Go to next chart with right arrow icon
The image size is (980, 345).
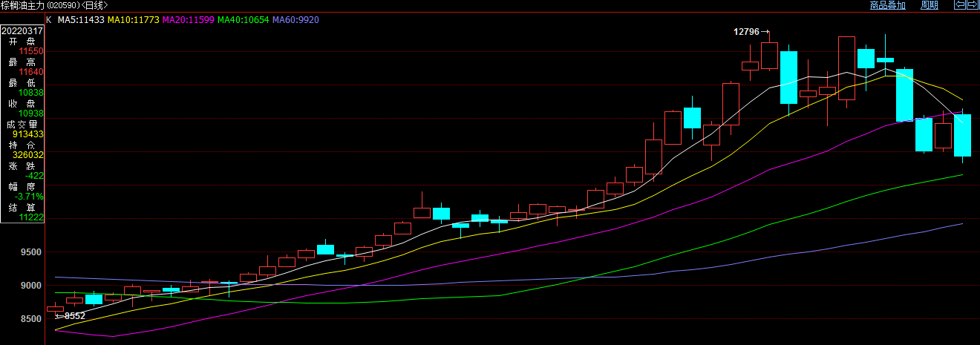point(973,5)
